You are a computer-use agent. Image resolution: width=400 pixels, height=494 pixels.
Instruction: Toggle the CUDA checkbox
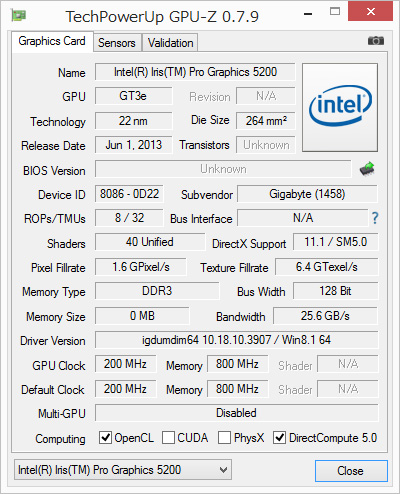pyautogui.click(x=168, y=437)
